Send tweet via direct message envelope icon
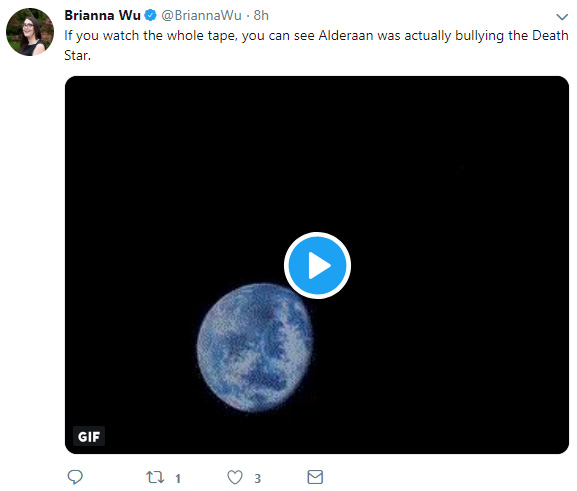The image size is (577, 491). (x=315, y=477)
